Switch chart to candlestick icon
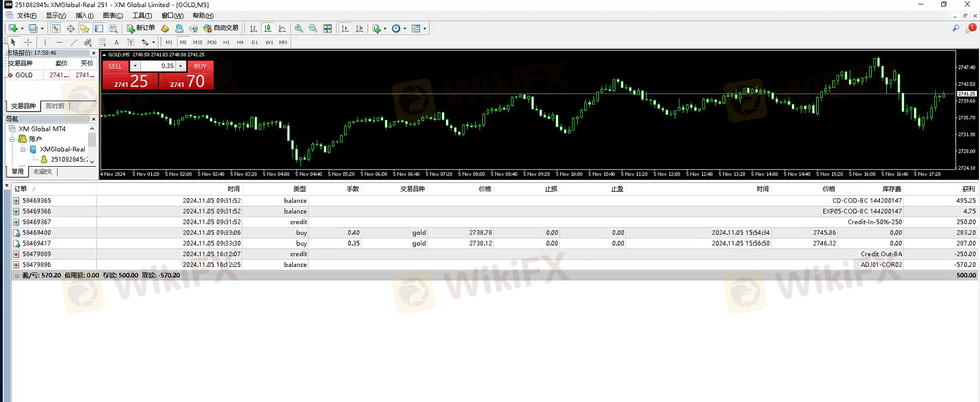This screenshot has width=980, height=402. (x=268, y=28)
